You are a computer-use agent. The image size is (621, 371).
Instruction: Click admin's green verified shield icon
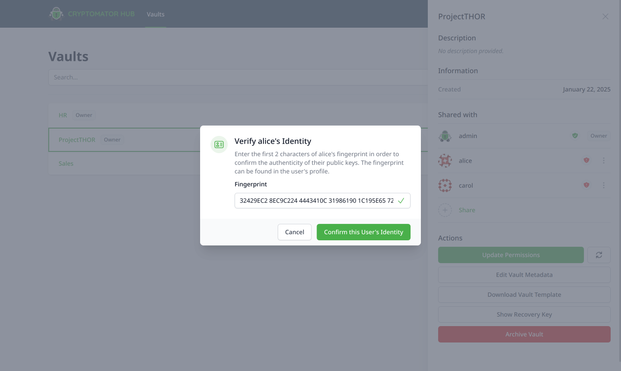pyautogui.click(x=575, y=135)
